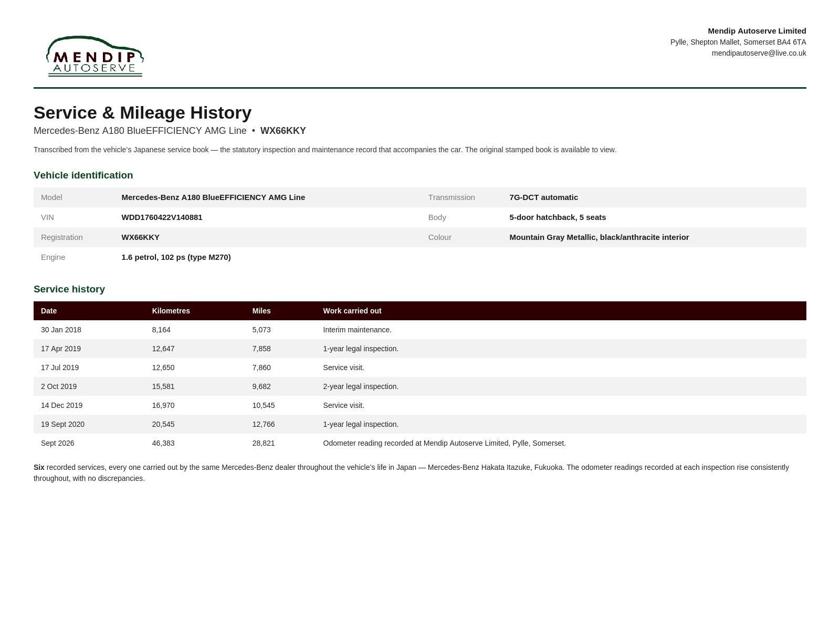The width and height of the screenshot is (840, 630).
Task: Select the date 19 Sept 2020
Action: [x=62, y=424]
